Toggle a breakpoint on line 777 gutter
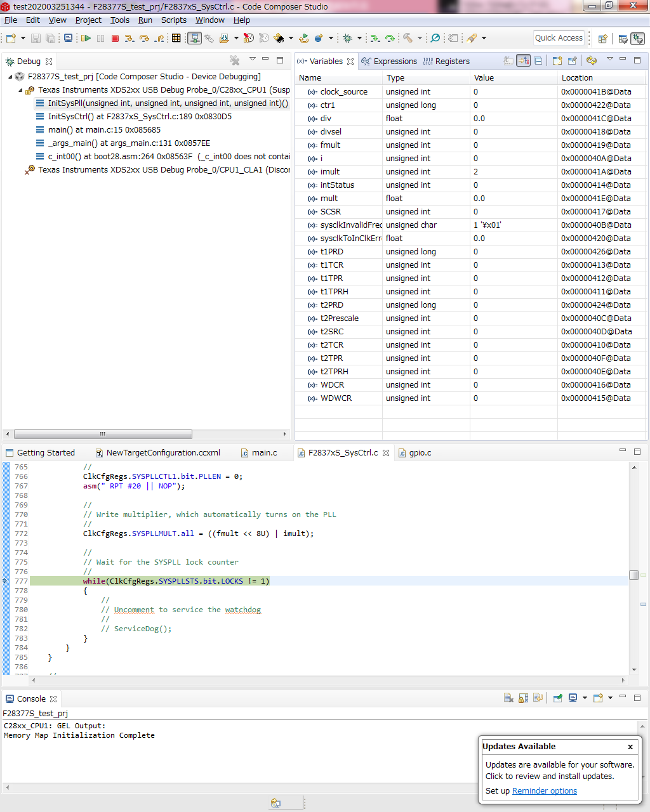Screen dimensions: 650x812 (x=6, y=580)
